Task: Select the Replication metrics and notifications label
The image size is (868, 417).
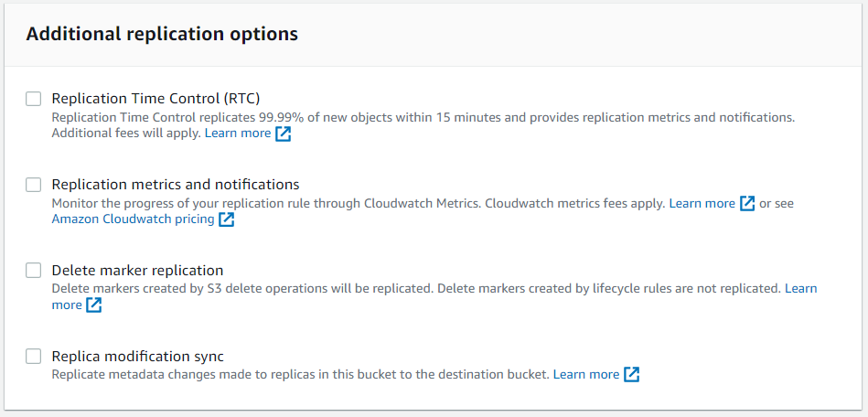Action: tap(176, 185)
